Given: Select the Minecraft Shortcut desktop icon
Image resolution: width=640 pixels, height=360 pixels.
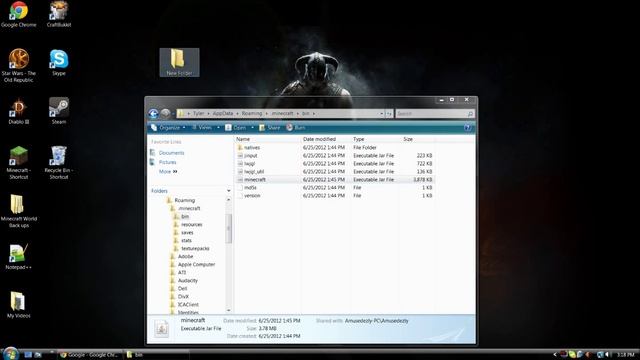Looking at the screenshot, I should coord(18,162).
